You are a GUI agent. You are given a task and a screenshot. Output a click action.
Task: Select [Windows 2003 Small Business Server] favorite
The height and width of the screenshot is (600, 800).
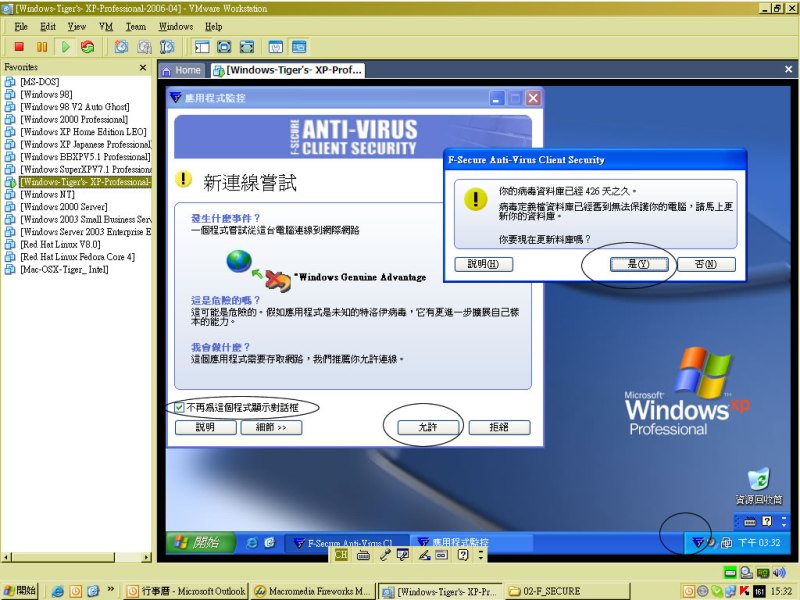(x=86, y=219)
